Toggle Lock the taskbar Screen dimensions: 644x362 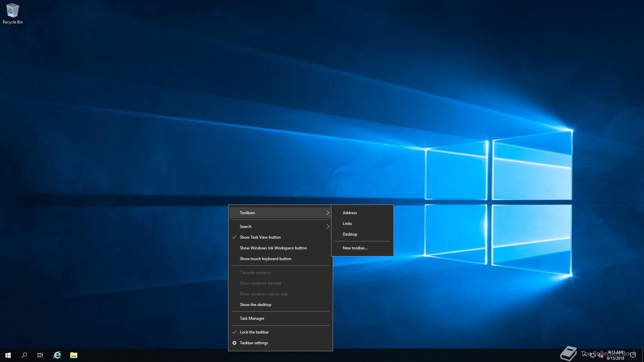pos(280,332)
